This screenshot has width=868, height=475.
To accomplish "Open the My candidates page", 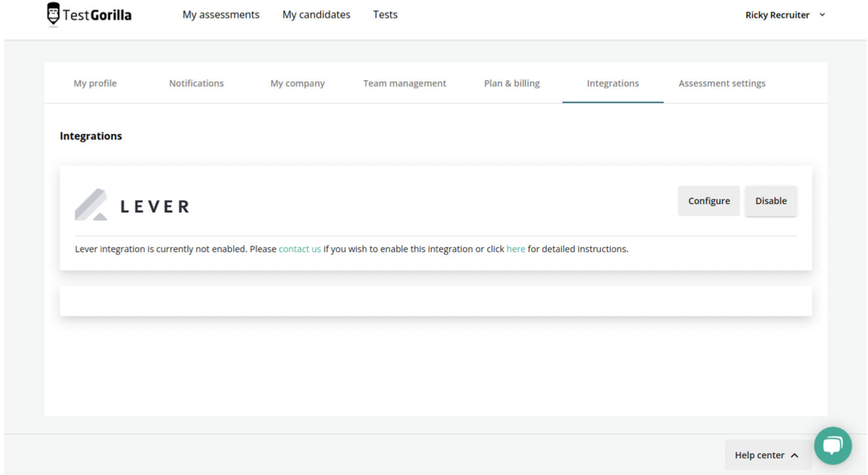I will pos(316,14).
